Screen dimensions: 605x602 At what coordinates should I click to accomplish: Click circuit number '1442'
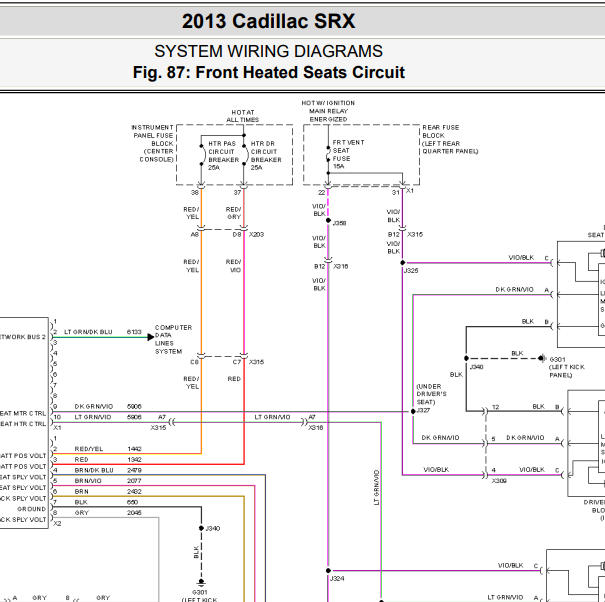[x=134, y=449]
